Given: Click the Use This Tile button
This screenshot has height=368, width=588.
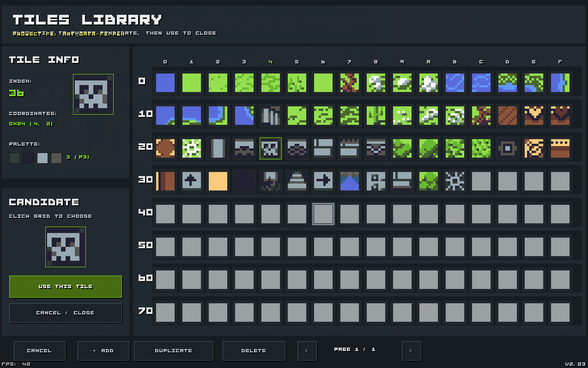Looking at the screenshot, I should pyautogui.click(x=66, y=287).
